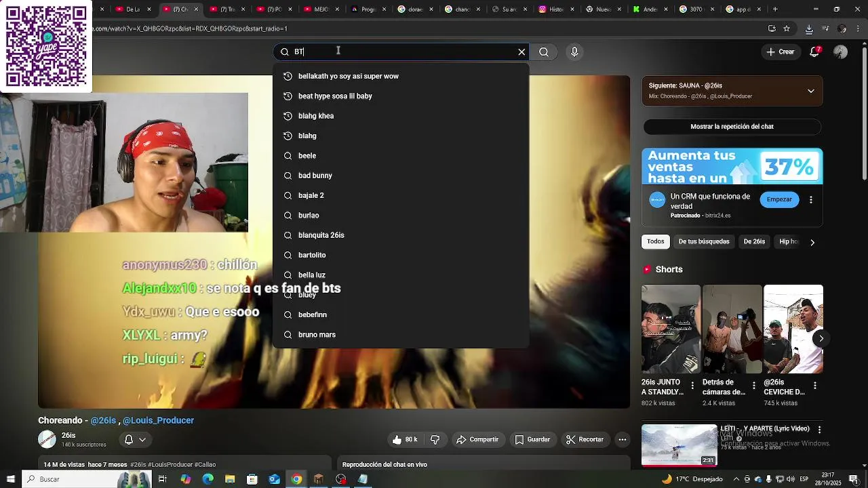Switch to '3070' browser tab

pyautogui.click(x=695, y=9)
